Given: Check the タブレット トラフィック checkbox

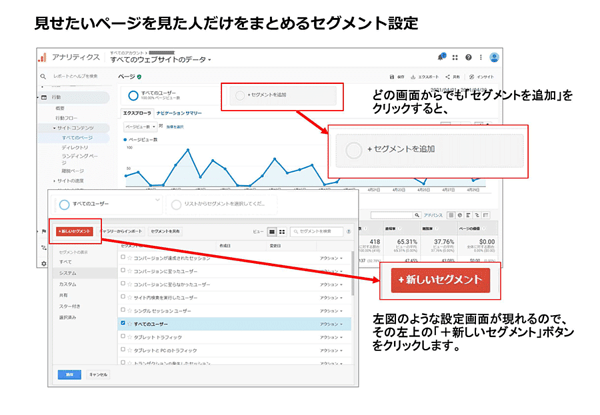Looking at the screenshot, I should pyautogui.click(x=123, y=336).
